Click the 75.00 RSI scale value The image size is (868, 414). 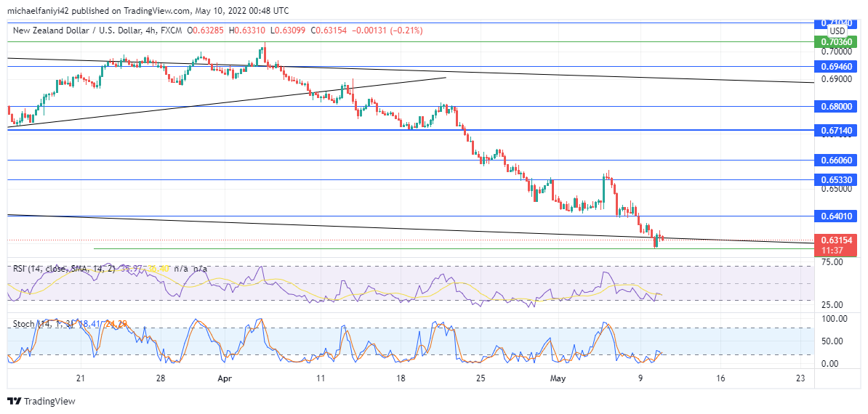pyautogui.click(x=830, y=261)
